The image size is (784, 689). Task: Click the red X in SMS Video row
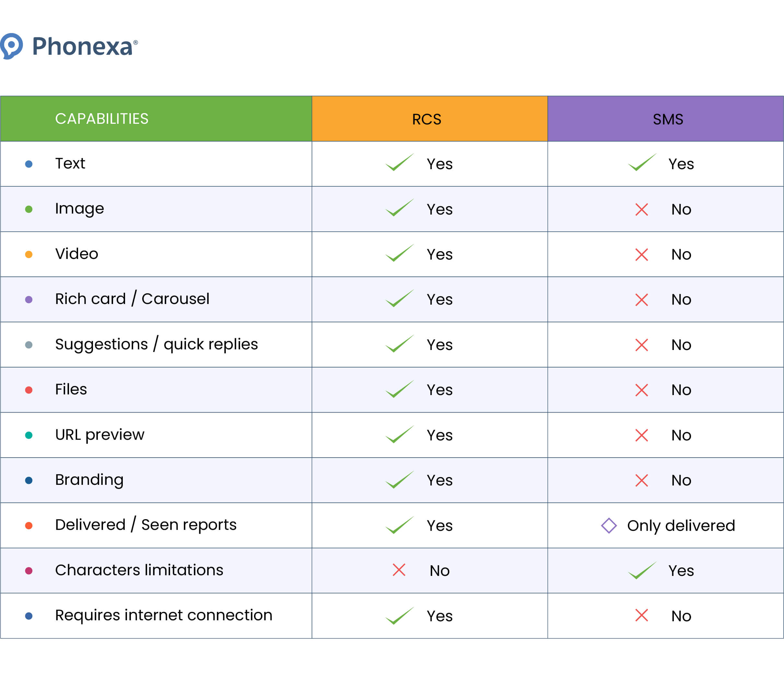pyautogui.click(x=641, y=254)
